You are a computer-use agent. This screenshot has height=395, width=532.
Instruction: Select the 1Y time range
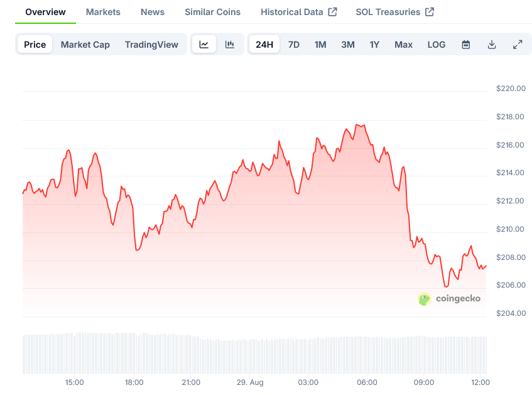point(374,45)
